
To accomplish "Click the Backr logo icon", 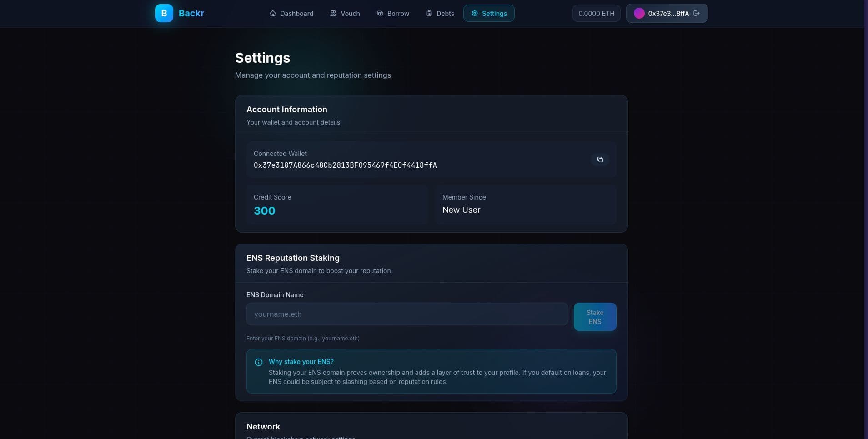I will tap(163, 13).
